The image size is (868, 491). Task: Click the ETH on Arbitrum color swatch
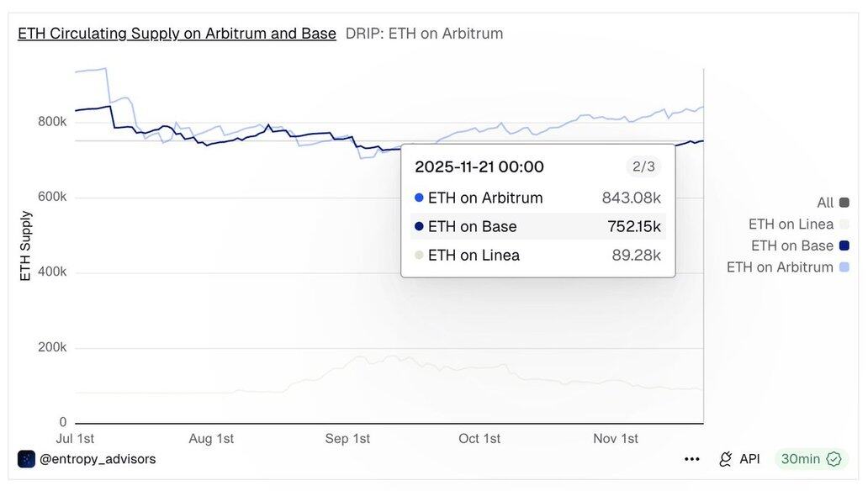844,267
